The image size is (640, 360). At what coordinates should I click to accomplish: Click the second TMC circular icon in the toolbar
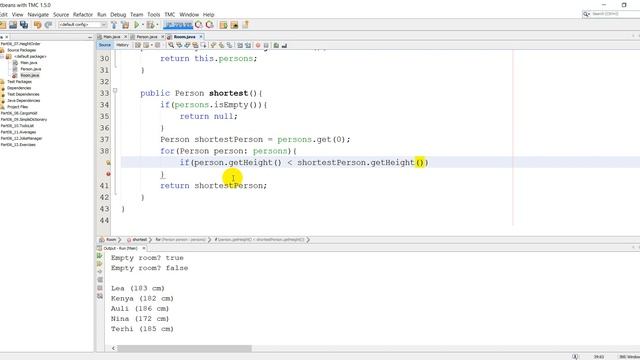209,25
